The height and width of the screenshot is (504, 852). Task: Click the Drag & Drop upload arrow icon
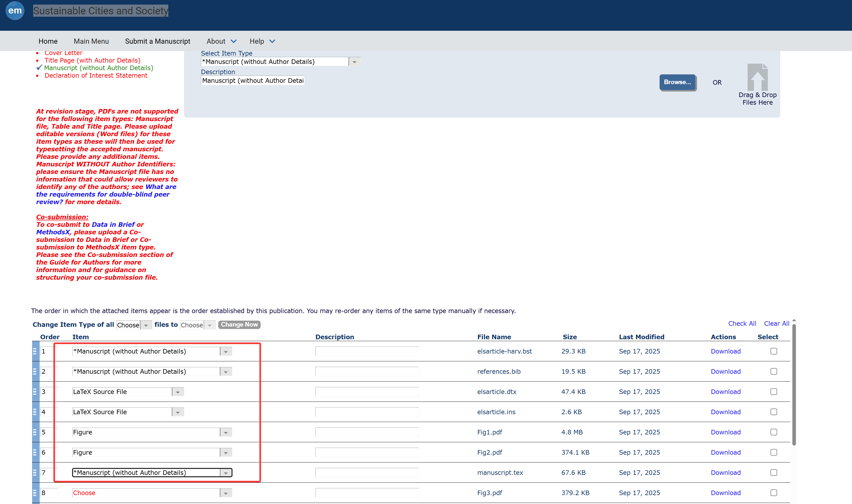pyautogui.click(x=757, y=77)
